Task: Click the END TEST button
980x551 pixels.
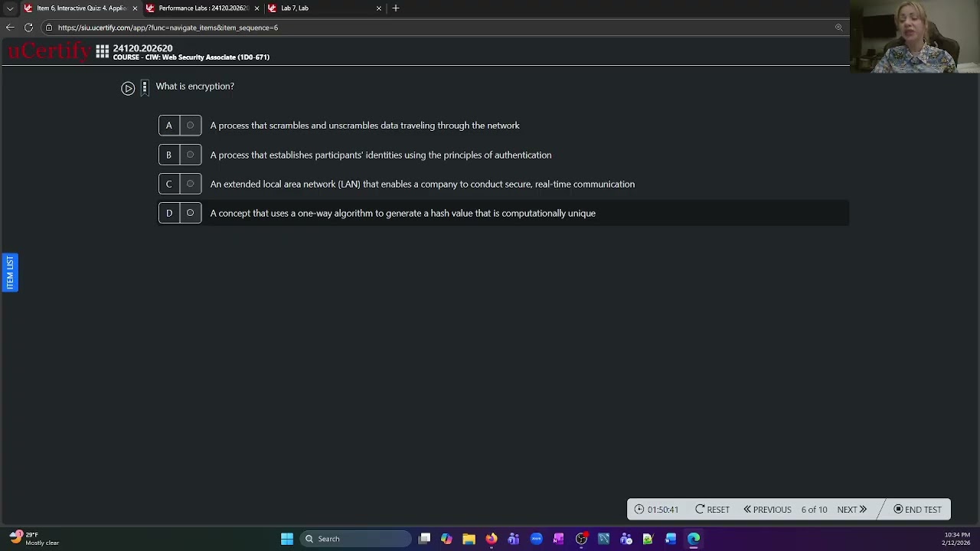Action: click(x=917, y=510)
